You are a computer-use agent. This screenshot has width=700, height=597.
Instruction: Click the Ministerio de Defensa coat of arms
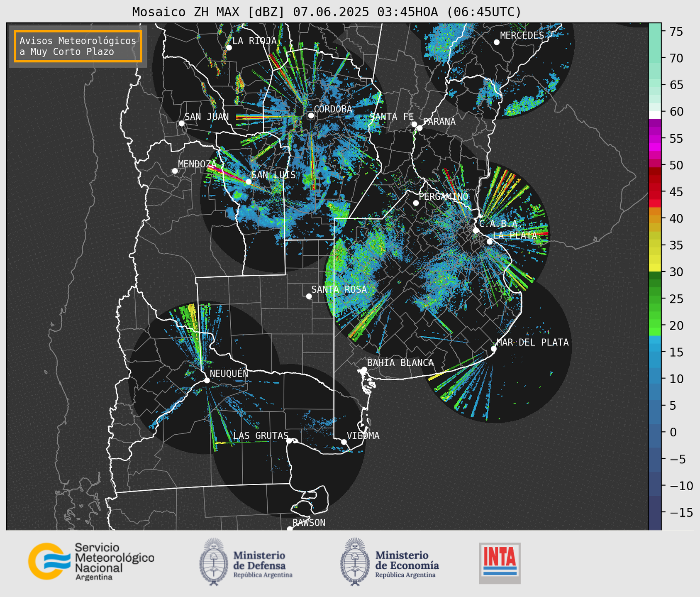(214, 562)
